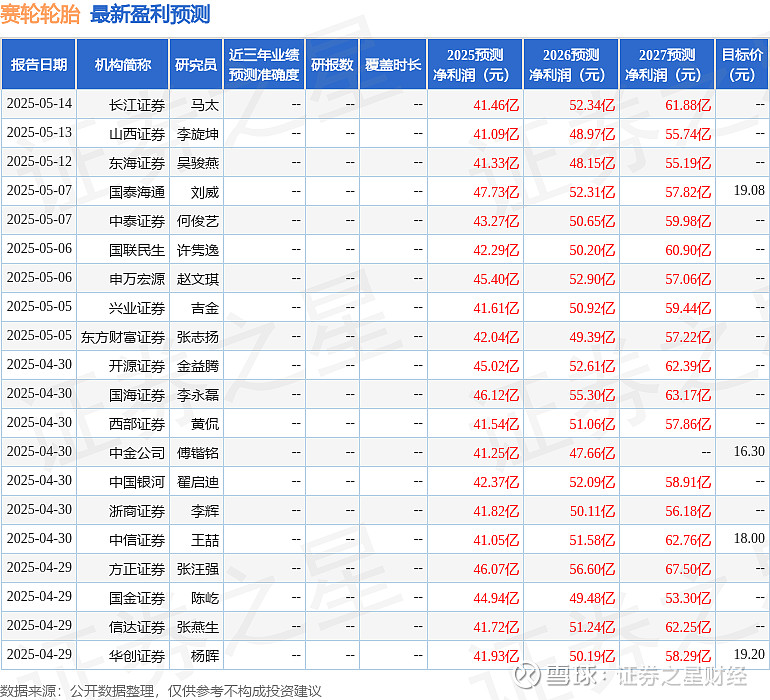
Task: Click the 2026 forecast value 56.60亿
Action: [x=592, y=569]
